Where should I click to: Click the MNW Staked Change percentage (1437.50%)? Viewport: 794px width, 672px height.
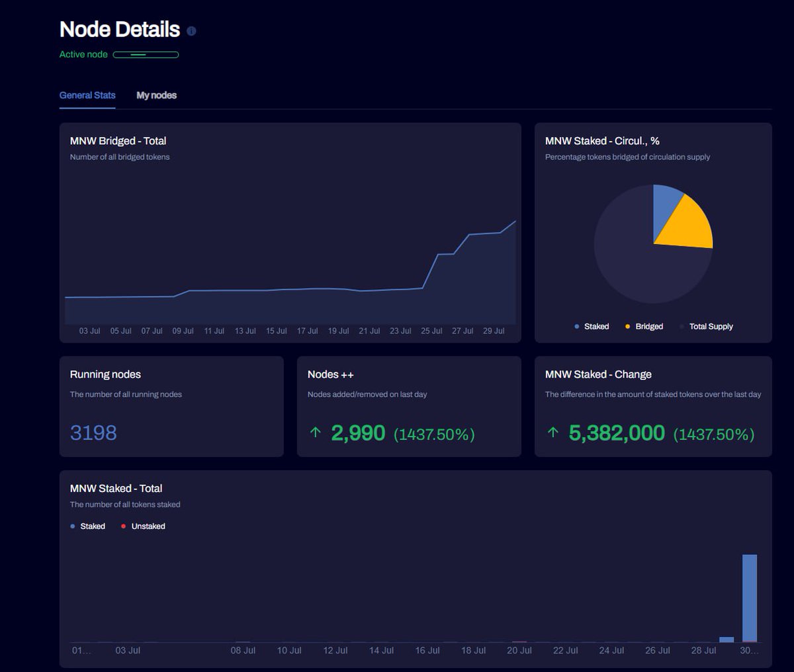point(714,435)
